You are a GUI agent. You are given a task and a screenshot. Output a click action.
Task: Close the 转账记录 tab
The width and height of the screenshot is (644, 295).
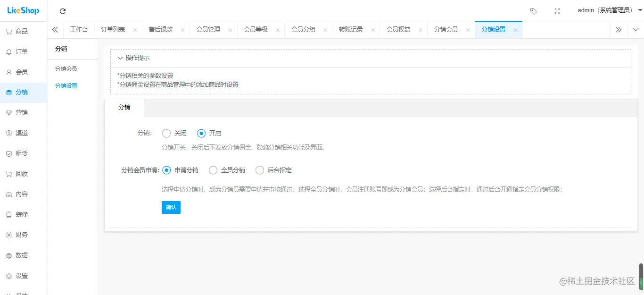(373, 30)
